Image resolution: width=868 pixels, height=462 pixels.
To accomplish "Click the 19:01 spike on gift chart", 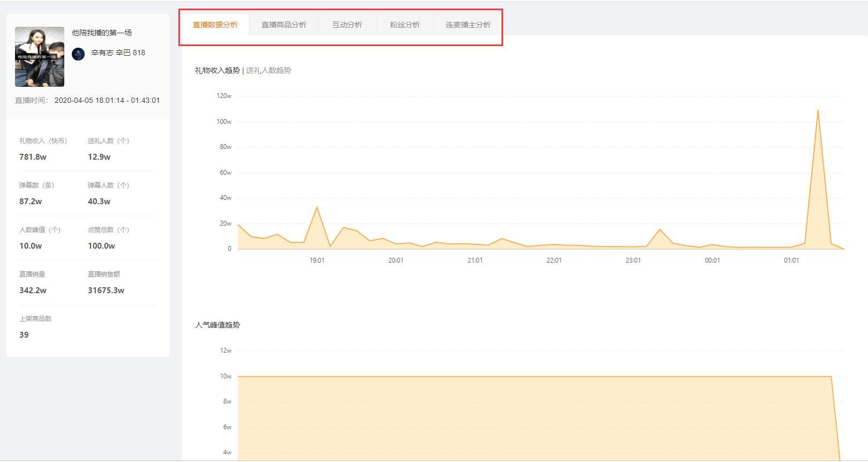I will coord(317,207).
